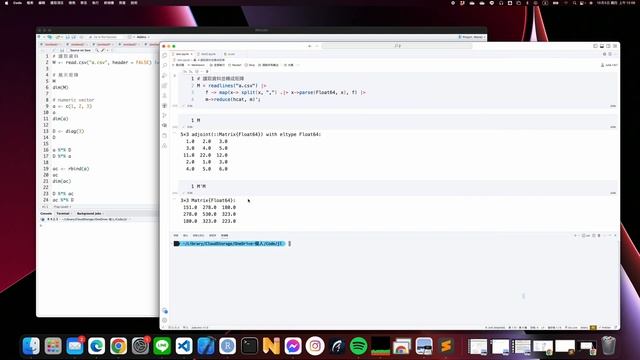Switch to the first notebook tab in VS Code
640x360 pixels.
[183, 54]
